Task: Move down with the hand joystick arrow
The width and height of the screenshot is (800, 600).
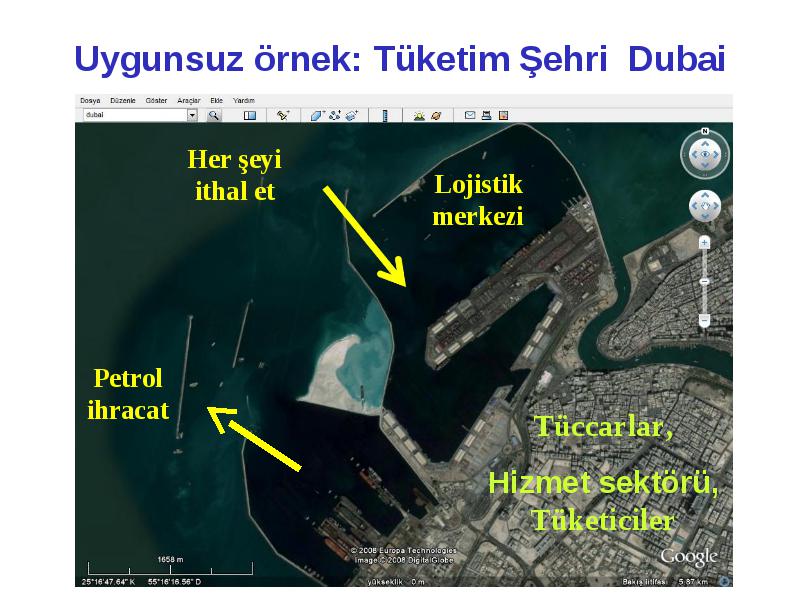Action: pyautogui.click(x=705, y=216)
